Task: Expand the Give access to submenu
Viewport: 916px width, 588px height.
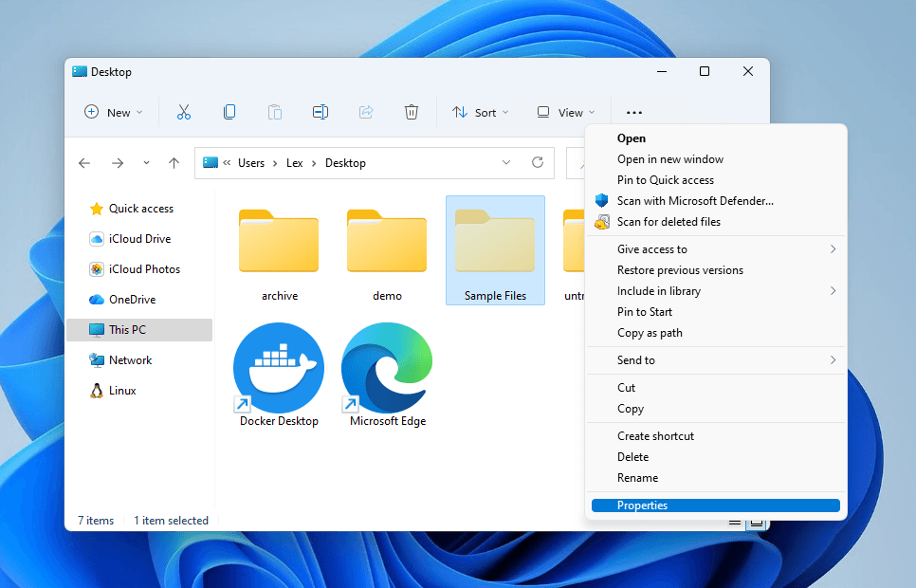Action: click(716, 249)
